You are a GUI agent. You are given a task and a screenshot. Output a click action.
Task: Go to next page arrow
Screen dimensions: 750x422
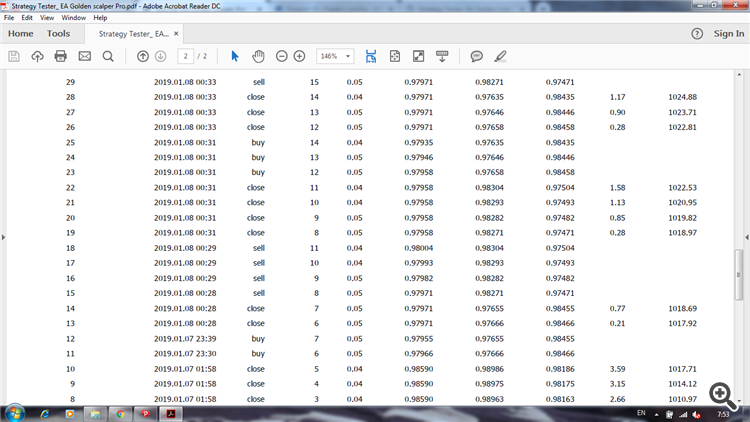tap(161, 56)
